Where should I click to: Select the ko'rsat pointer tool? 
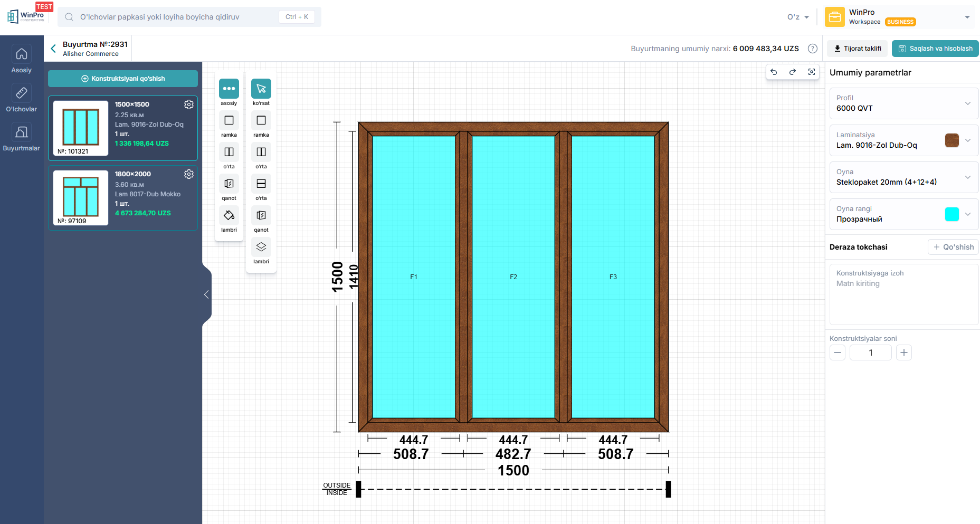[x=261, y=89]
